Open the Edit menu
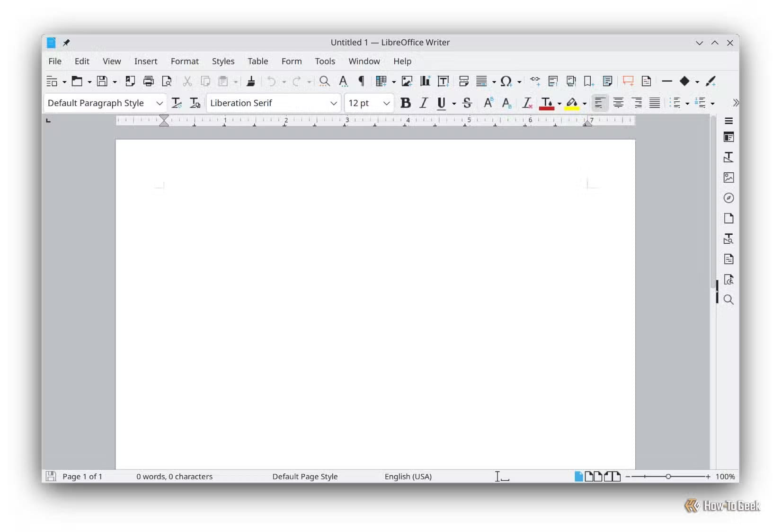 pyautogui.click(x=82, y=61)
